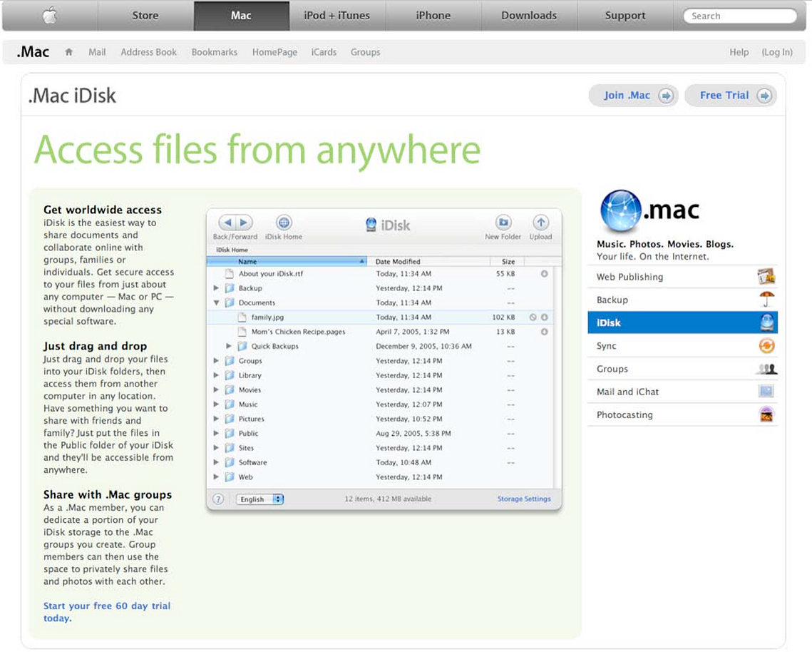Open the Downloads tab
812x652 pixels.
[529, 16]
